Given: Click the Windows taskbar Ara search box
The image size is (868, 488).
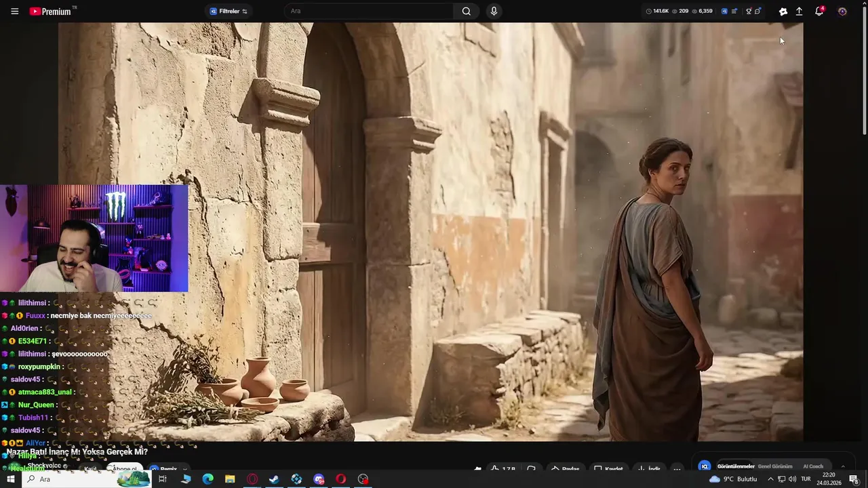Looking at the screenshot, I should click(87, 479).
